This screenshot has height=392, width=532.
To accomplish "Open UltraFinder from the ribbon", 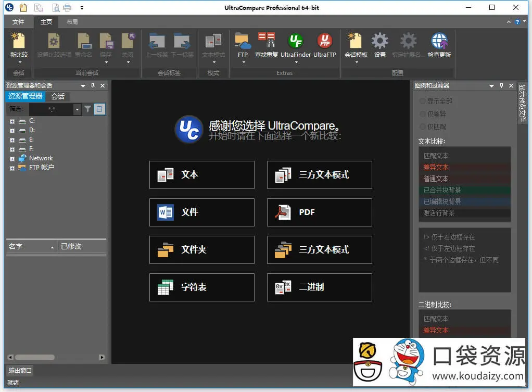I will (x=296, y=45).
